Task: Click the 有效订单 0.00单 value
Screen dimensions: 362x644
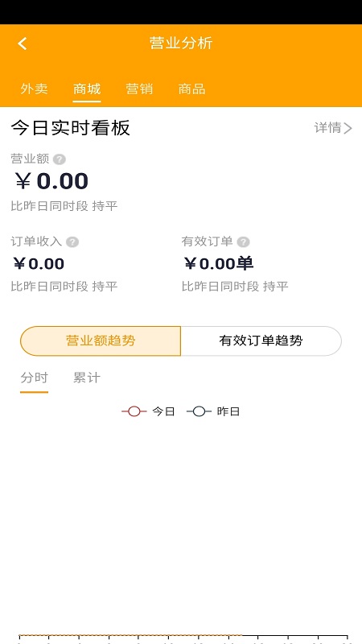Action: (x=218, y=264)
